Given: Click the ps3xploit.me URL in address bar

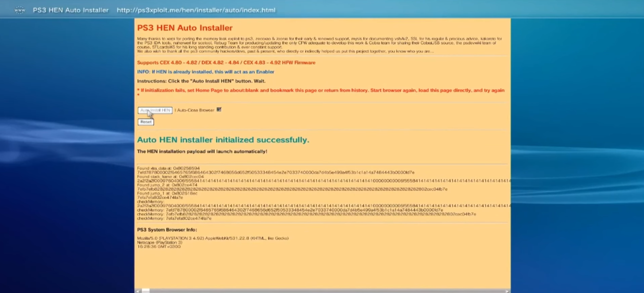Looking at the screenshot, I should 196,10.
